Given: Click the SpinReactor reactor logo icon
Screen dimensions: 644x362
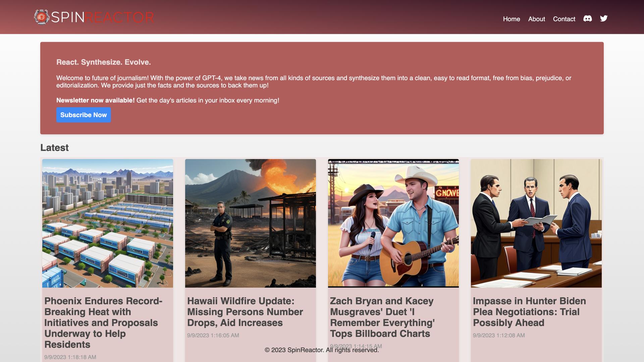Looking at the screenshot, I should [x=42, y=17].
